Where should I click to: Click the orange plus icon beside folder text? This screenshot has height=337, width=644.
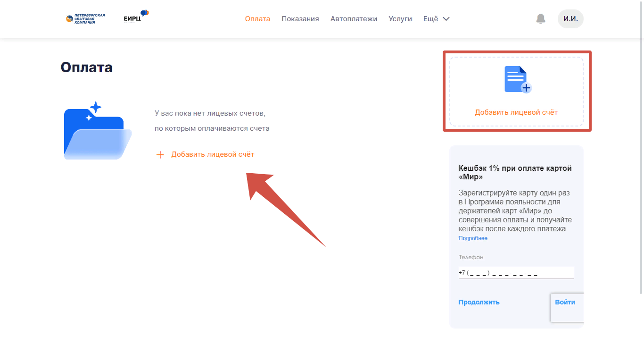tap(160, 155)
